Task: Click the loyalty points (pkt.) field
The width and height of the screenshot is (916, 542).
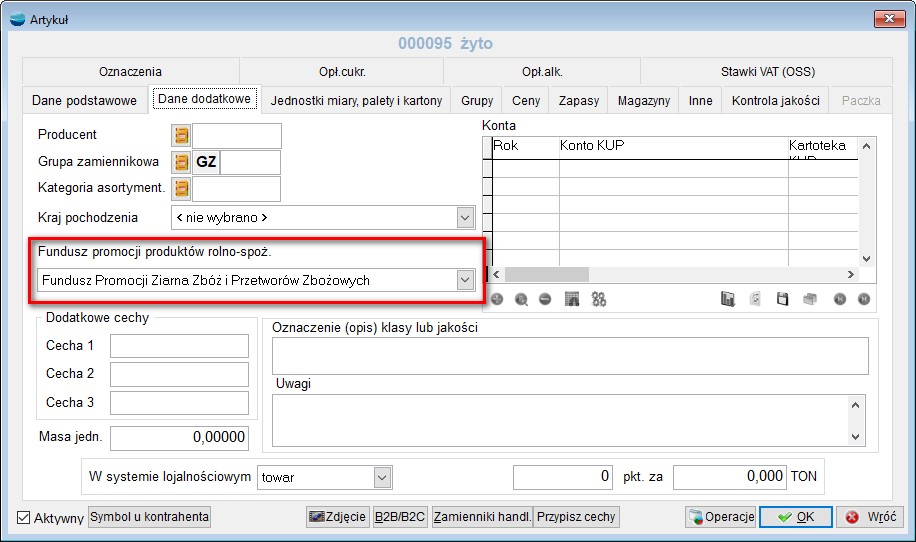Action: (563, 477)
